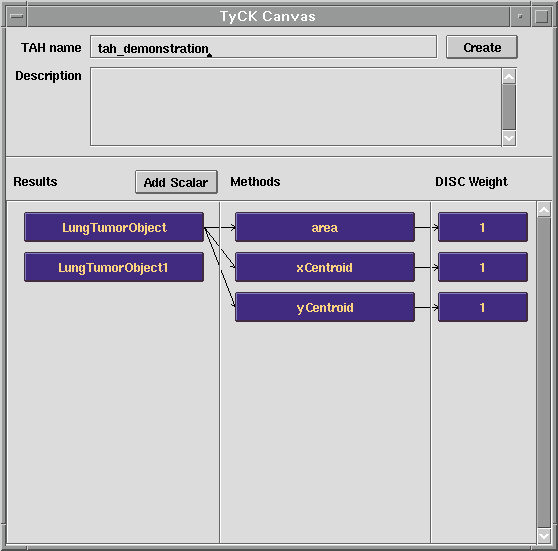Image resolution: width=558 pixels, height=551 pixels.
Task: Click inside the Description text area
Action: tap(296, 107)
